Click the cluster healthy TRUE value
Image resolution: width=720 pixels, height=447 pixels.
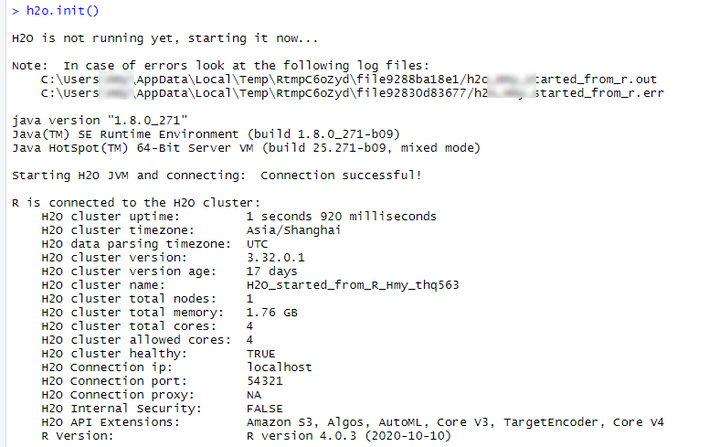pyautogui.click(x=261, y=353)
